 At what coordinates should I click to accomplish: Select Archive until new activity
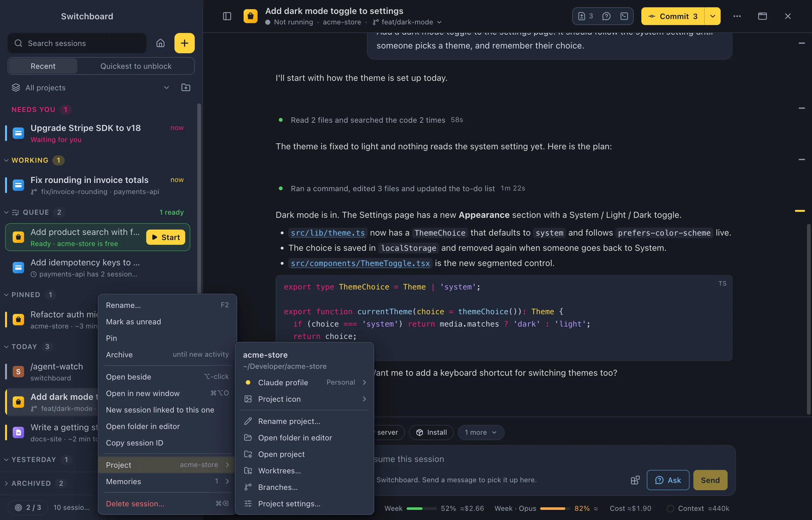167,354
